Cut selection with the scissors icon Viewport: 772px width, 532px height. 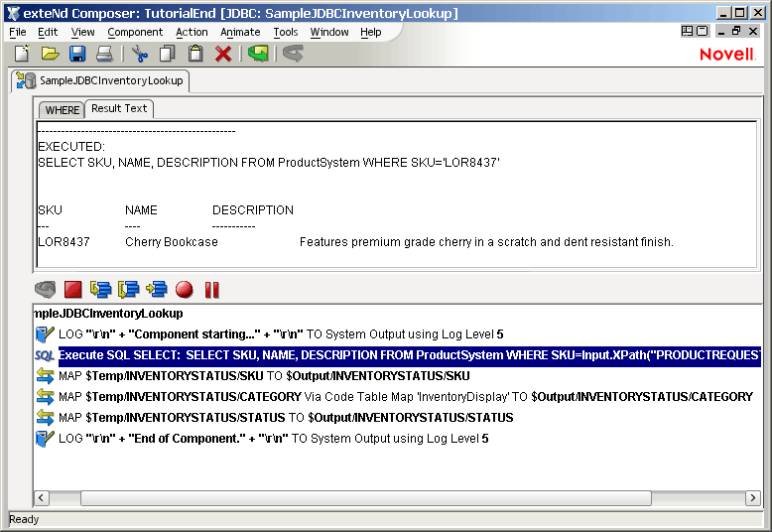coord(140,54)
